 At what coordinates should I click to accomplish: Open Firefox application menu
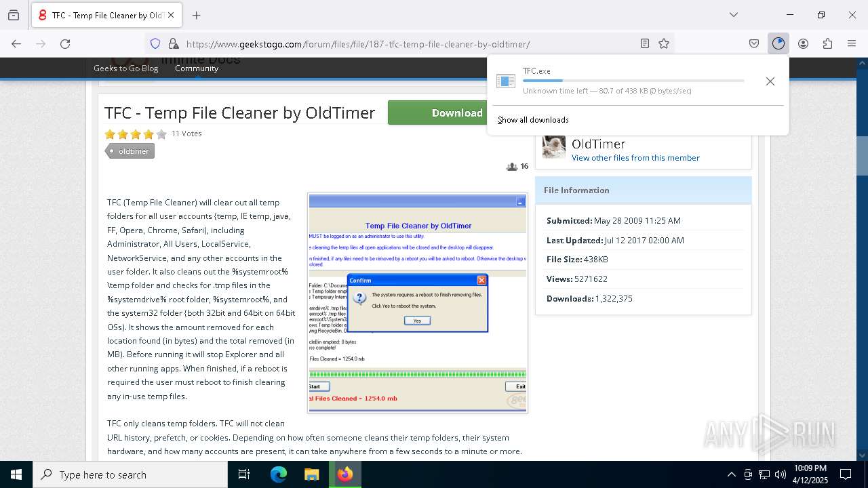pos(852,43)
